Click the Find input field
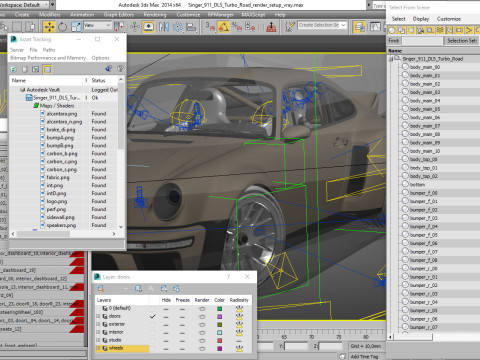Viewport: 480px width, 360px height. point(422,41)
